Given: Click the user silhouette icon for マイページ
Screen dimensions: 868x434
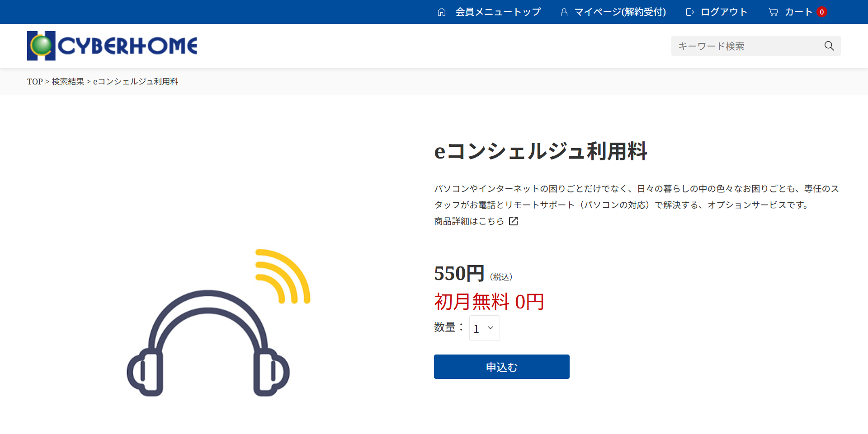Looking at the screenshot, I should coord(564,12).
